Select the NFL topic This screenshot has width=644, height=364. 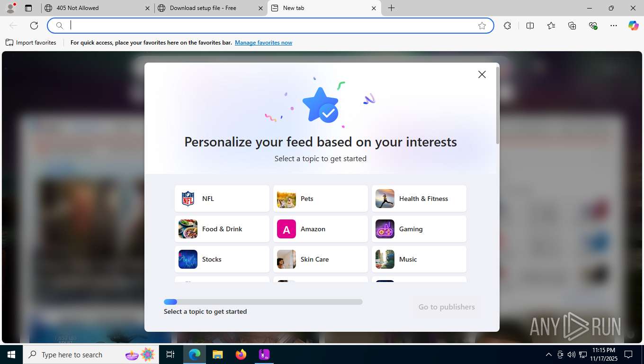point(222,199)
